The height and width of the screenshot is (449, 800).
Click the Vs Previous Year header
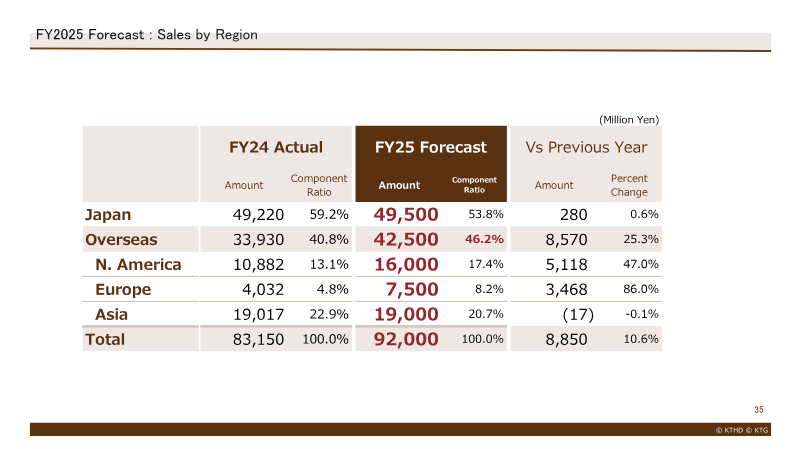[586, 147]
